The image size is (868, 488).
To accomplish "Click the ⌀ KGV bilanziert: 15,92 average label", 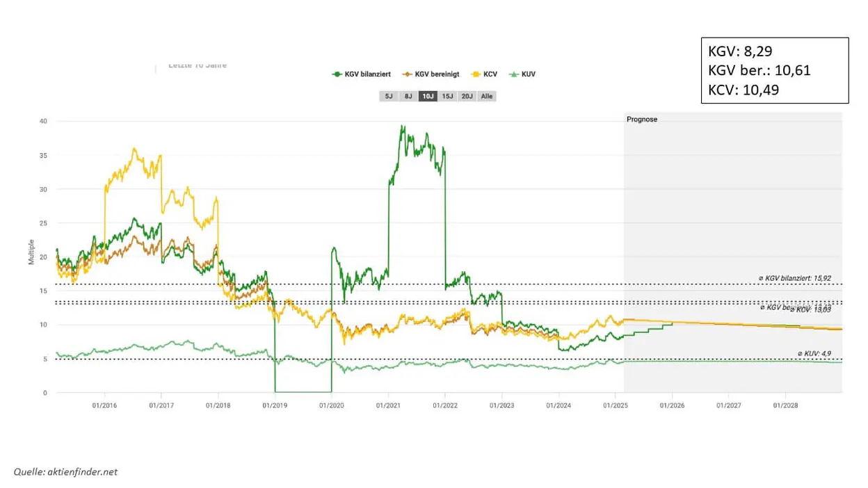I will [x=794, y=278].
